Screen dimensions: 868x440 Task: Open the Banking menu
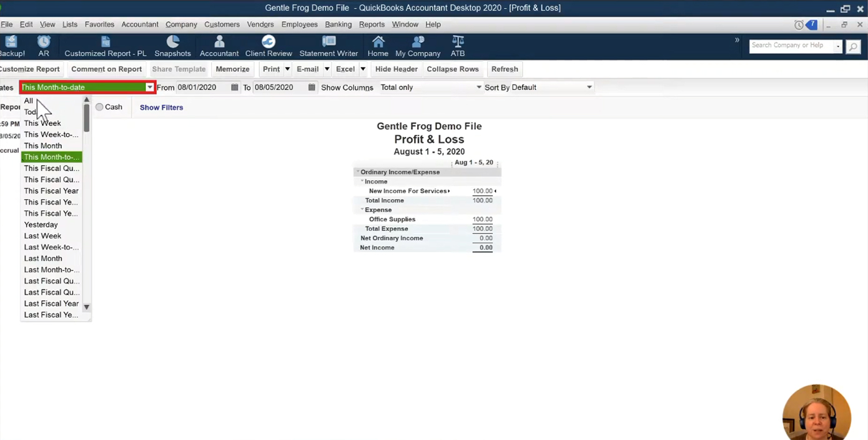pos(338,24)
